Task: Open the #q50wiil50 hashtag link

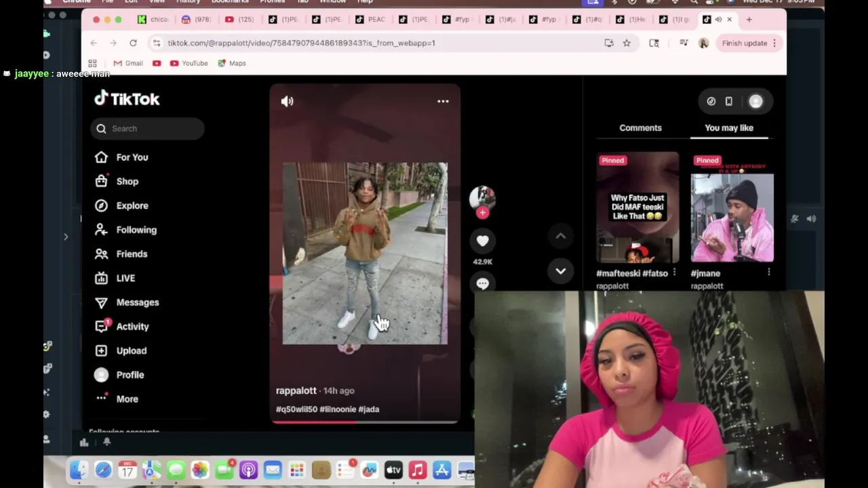Action: [296, 409]
